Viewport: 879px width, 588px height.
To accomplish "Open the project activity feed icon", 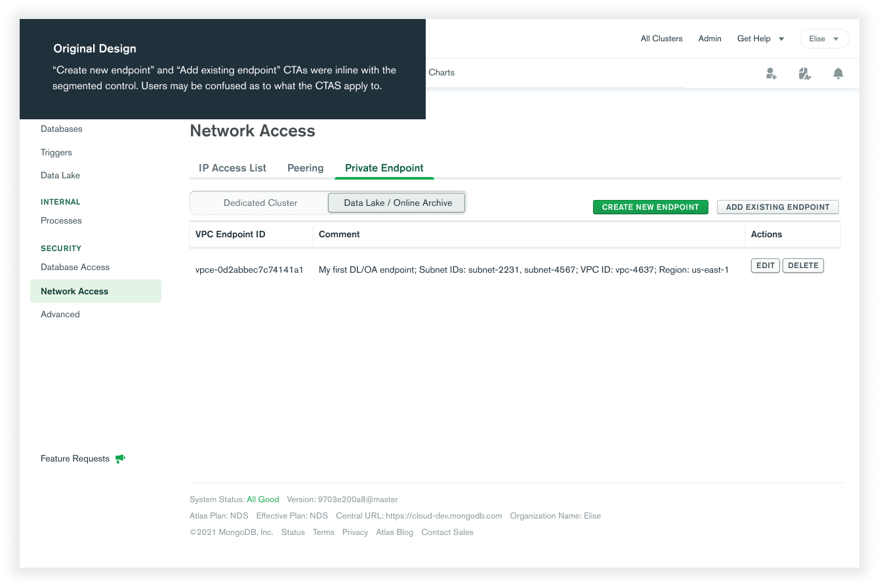I will tap(805, 73).
